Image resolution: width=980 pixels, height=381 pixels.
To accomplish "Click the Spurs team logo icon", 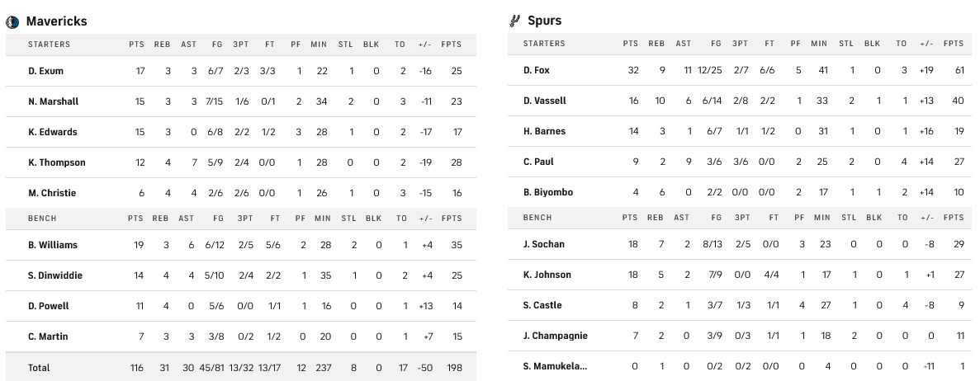I will click(514, 21).
